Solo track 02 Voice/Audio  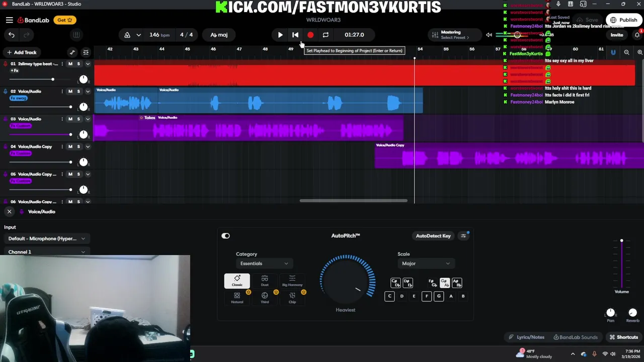click(78, 92)
